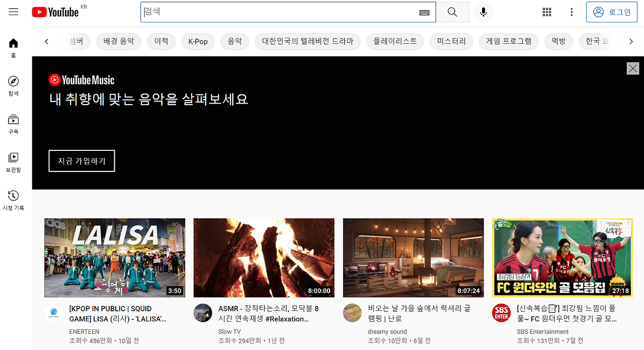Open the three-dot settings menu
644x350 pixels.
point(572,11)
